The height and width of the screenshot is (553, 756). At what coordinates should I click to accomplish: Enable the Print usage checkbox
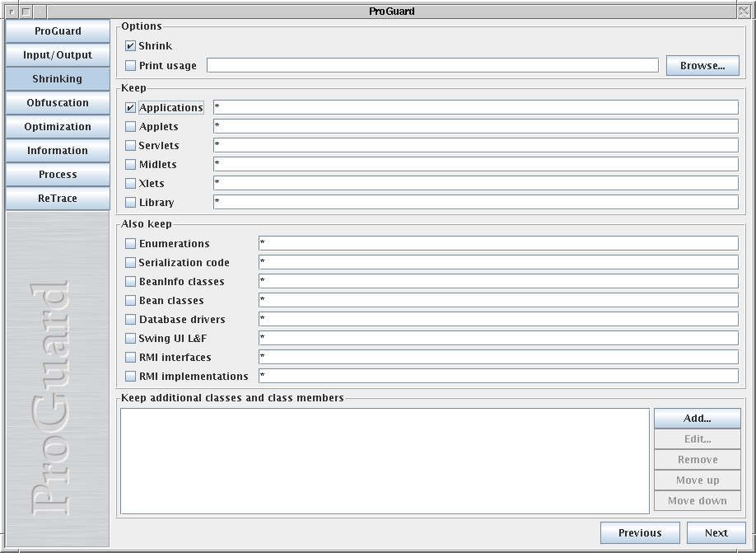pyautogui.click(x=131, y=66)
